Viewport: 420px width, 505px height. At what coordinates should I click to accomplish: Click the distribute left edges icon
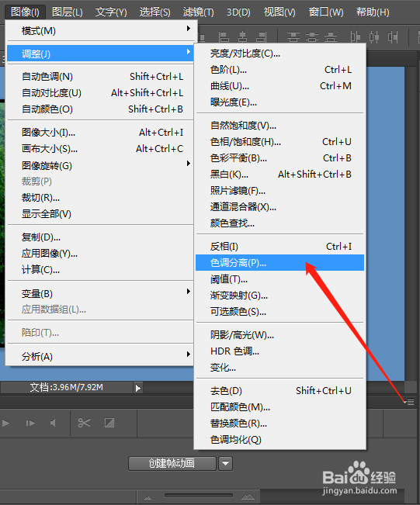(356, 37)
